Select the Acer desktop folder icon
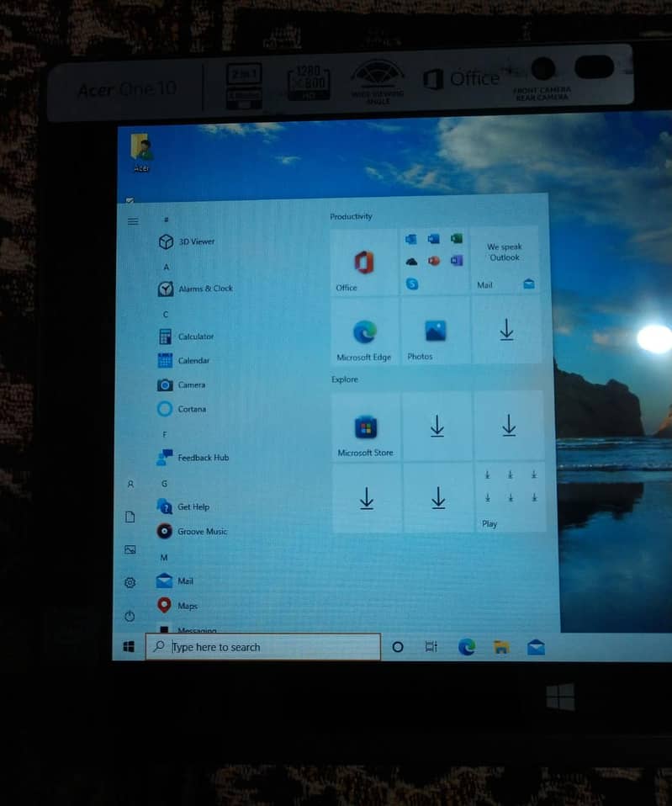672x806 pixels. (142, 152)
